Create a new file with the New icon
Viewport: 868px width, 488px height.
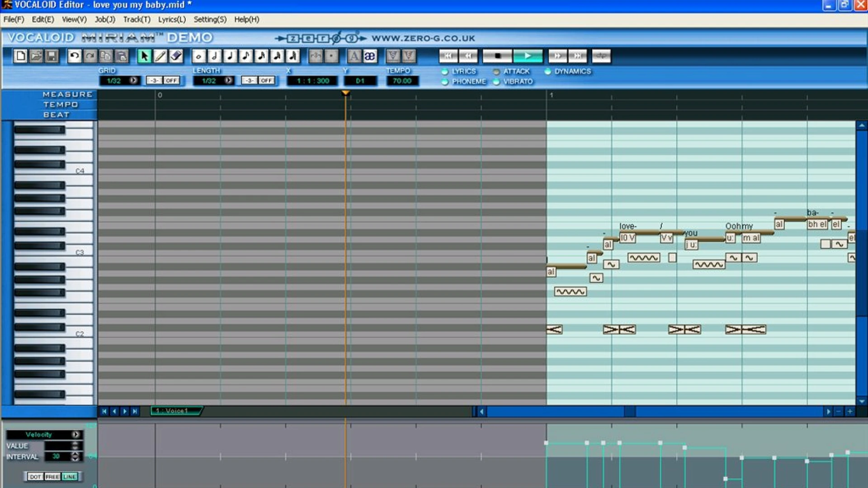20,56
